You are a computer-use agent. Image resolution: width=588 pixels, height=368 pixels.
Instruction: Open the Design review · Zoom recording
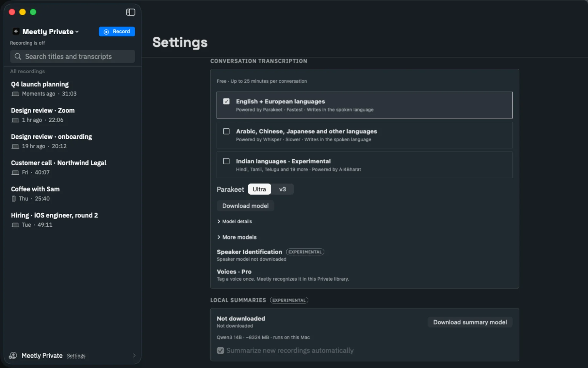73,115
